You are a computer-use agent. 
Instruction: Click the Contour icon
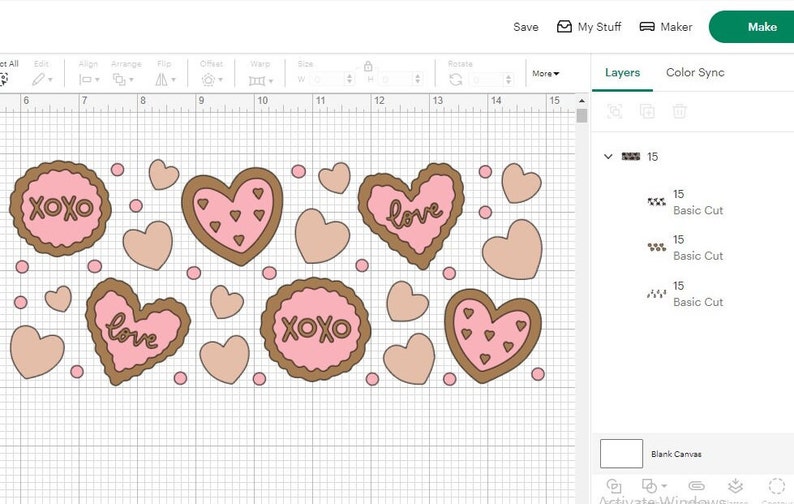pyautogui.click(x=776, y=486)
